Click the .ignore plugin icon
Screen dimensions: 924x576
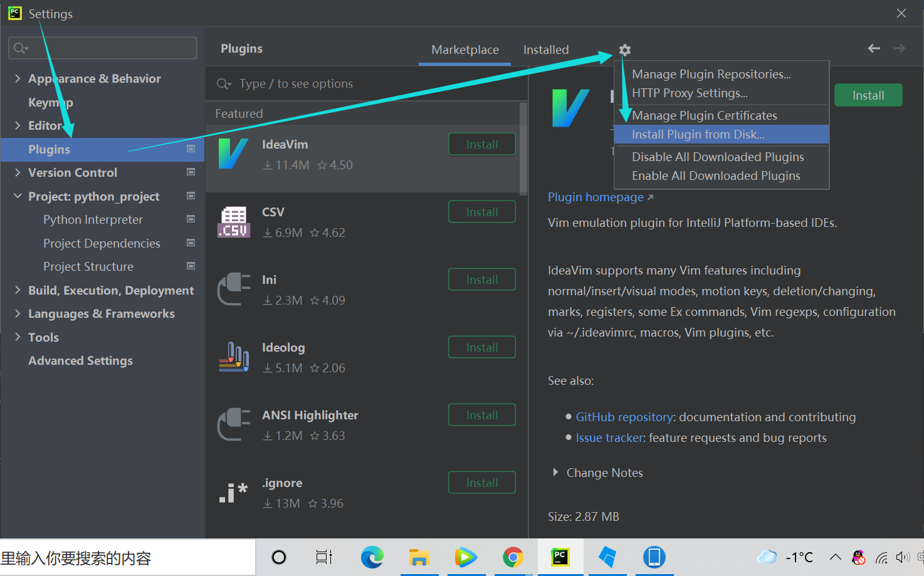tap(233, 492)
